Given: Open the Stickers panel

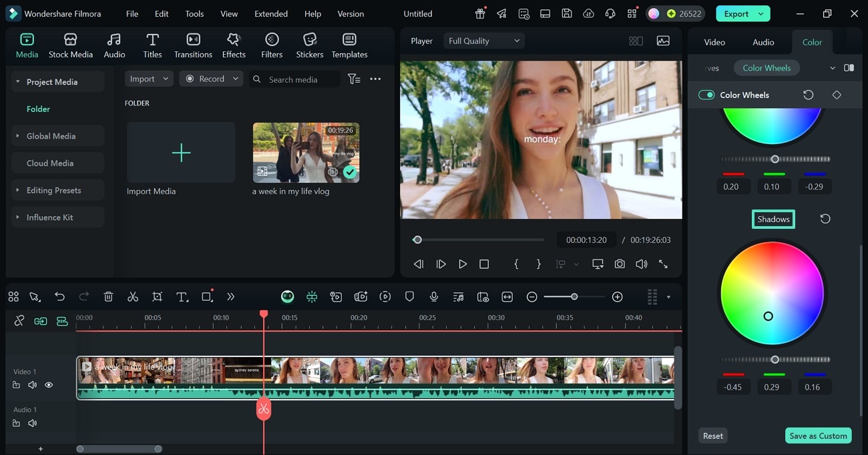Looking at the screenshot, I should [309, 46].
